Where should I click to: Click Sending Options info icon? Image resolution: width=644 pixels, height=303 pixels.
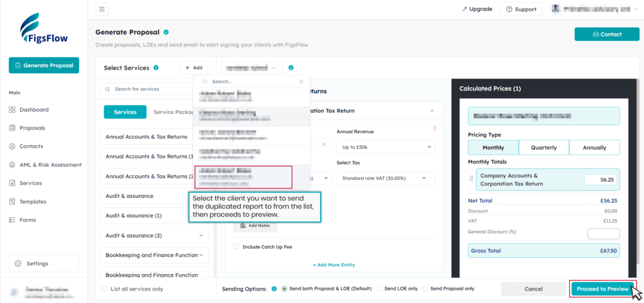click(x=274, y=289)
